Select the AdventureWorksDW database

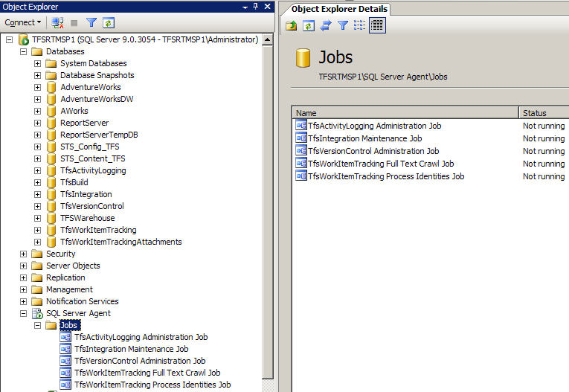click(97, 99)
